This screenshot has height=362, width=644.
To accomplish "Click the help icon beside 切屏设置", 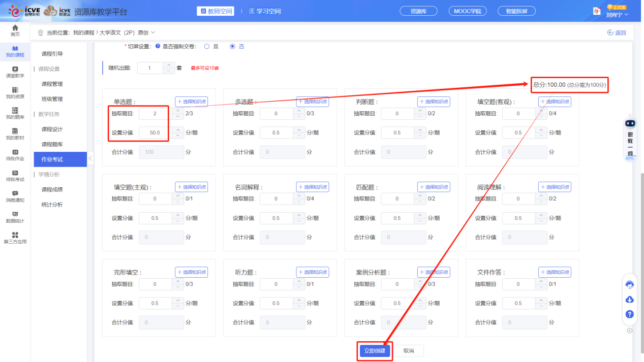I will coord(158,46).
